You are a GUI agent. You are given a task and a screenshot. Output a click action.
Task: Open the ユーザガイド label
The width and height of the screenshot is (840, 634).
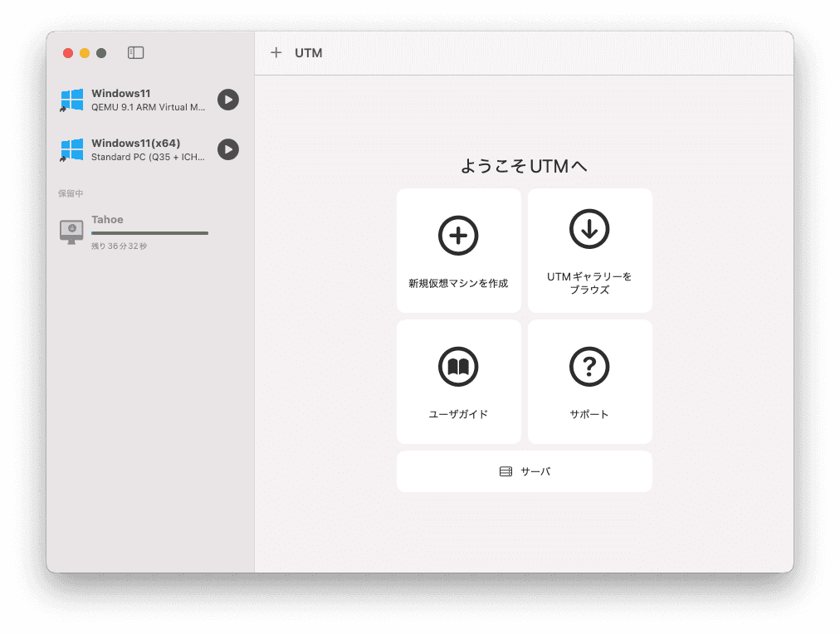pyautogui.click(x=458, y=414)
